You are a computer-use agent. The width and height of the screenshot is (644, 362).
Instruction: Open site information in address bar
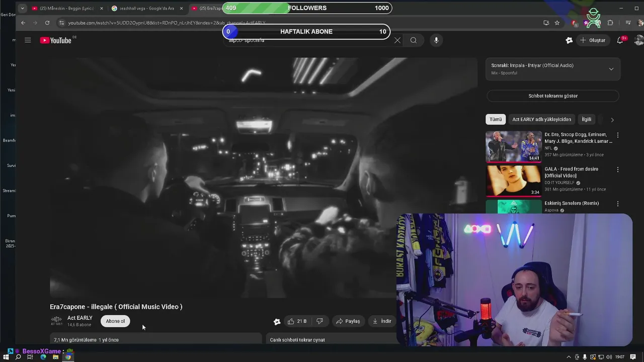[61, 23]
